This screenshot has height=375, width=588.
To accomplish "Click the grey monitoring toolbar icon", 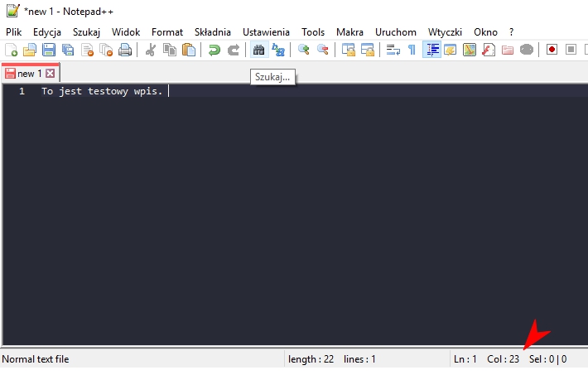I will (527, 50).
